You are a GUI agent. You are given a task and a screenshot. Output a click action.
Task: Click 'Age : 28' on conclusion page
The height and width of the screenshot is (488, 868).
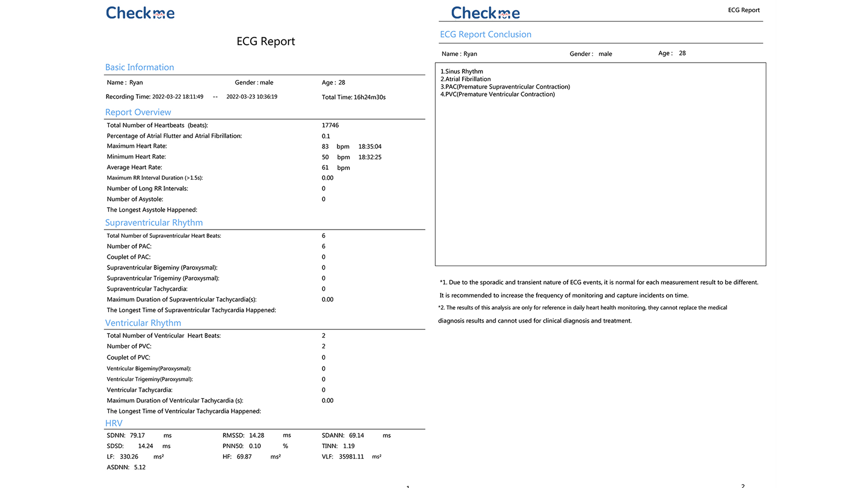tap(672, 53)
